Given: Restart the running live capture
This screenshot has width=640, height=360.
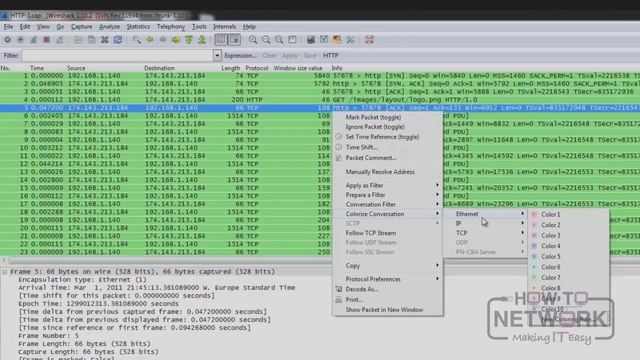Looking at the screenshot, I should [x=60, y=40].
